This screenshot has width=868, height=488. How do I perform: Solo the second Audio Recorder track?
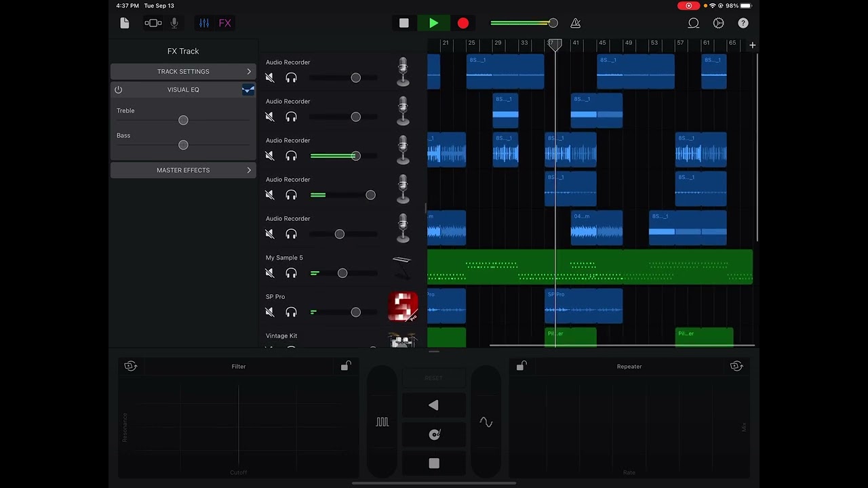click(x=291, y=117)
